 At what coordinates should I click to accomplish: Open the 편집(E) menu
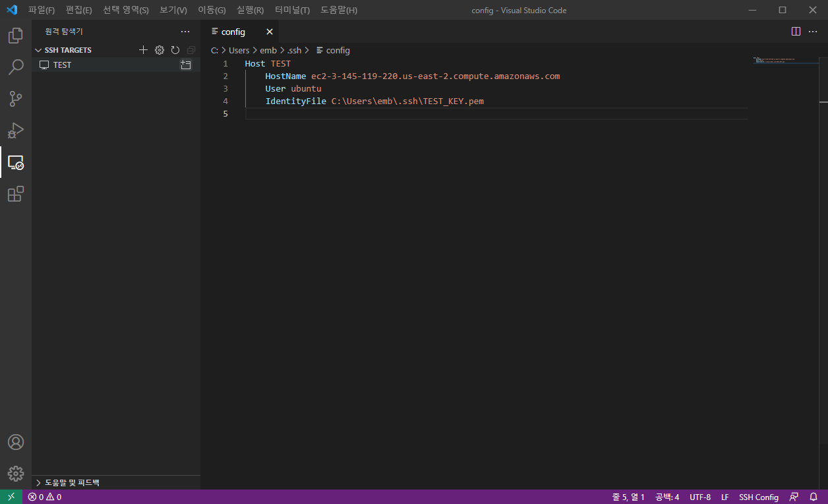(79, 10)
